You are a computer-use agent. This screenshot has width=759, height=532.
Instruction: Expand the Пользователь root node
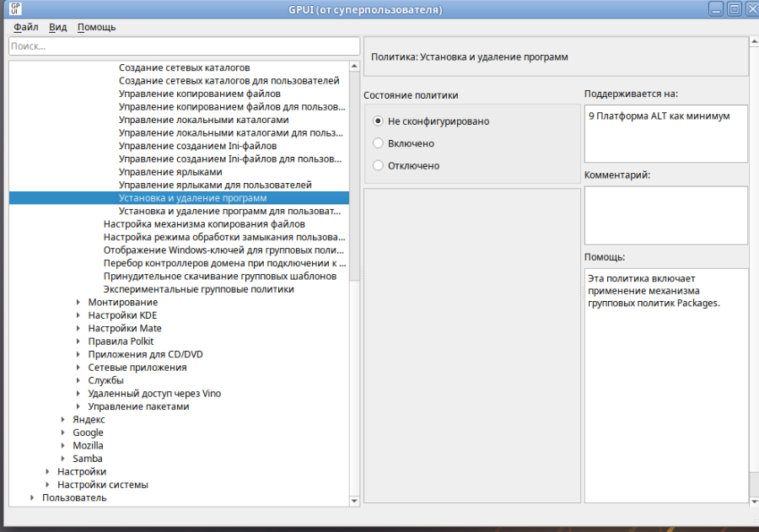click(32, 497)
